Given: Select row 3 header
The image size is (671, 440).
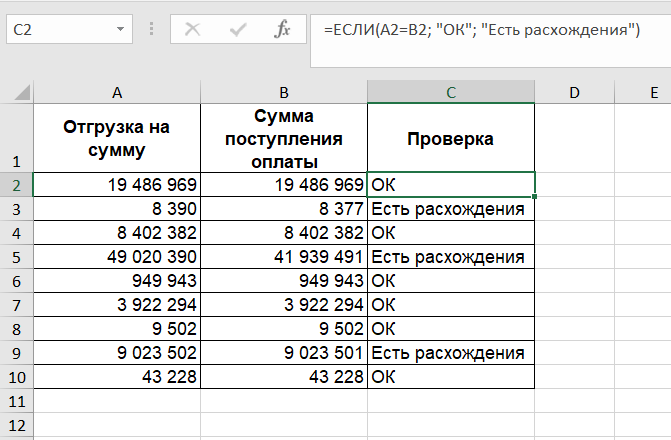Looking at the screenshot, I should click(16, 209).
